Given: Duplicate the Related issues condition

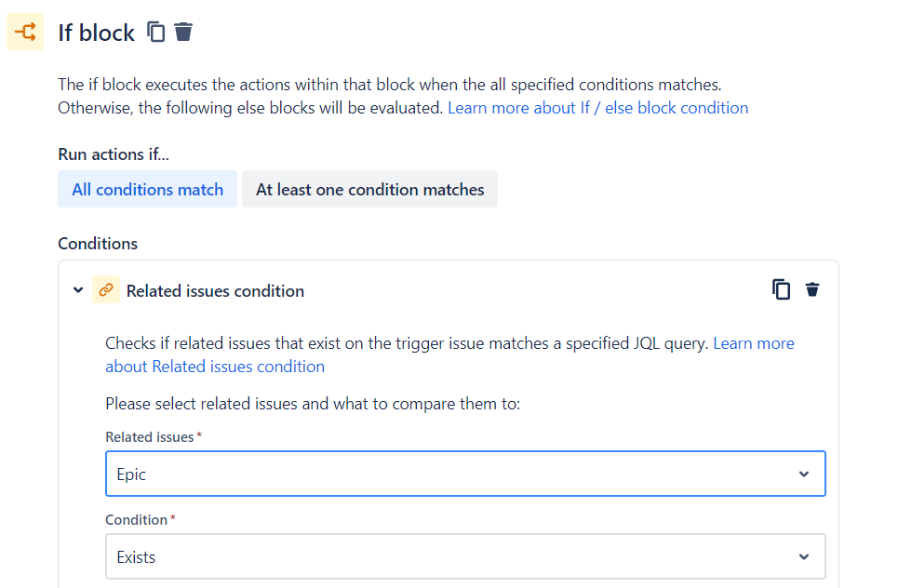Looking at the screenshot, I should point(782,290).
